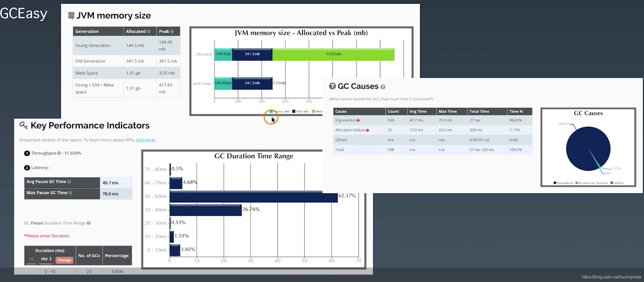Click the 'Others' row in GC Causes table
The image size is (644, 282).
pos(433,140)
